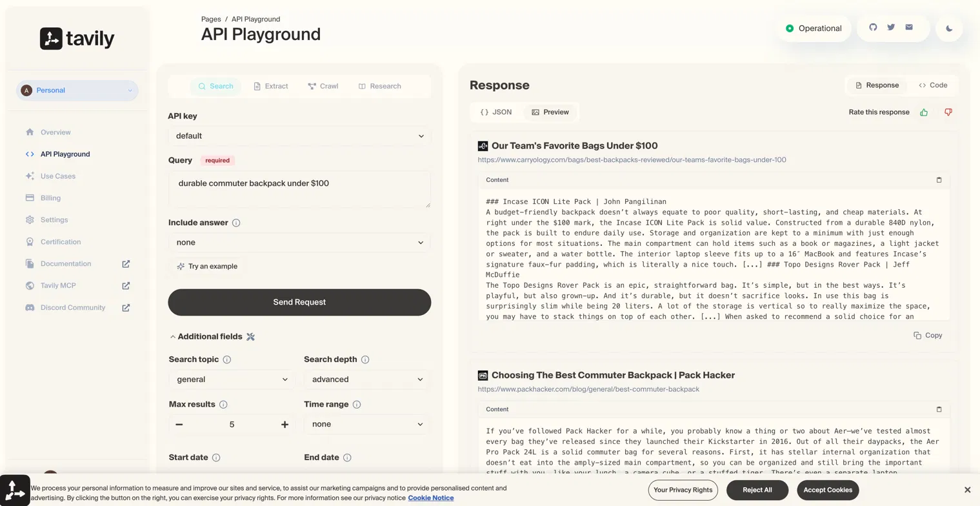
Task: Click the info icon beside Search topic
Action: point(227,359)
